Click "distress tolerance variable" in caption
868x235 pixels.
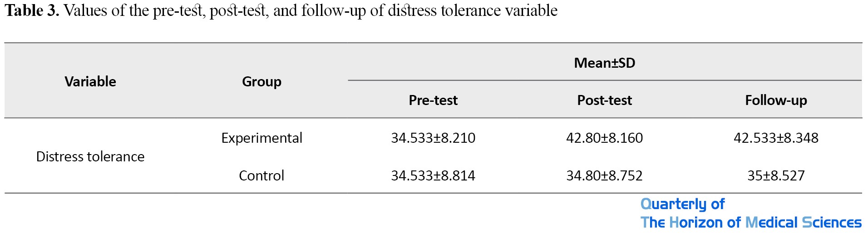click(473, 10)
